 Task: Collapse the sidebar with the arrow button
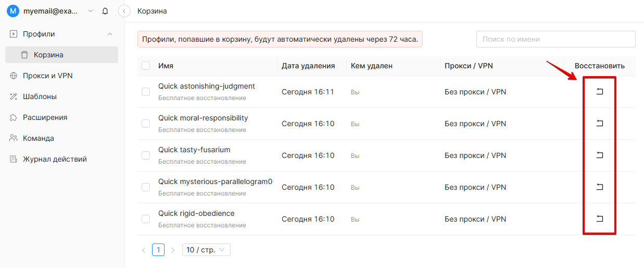(124, 11)
